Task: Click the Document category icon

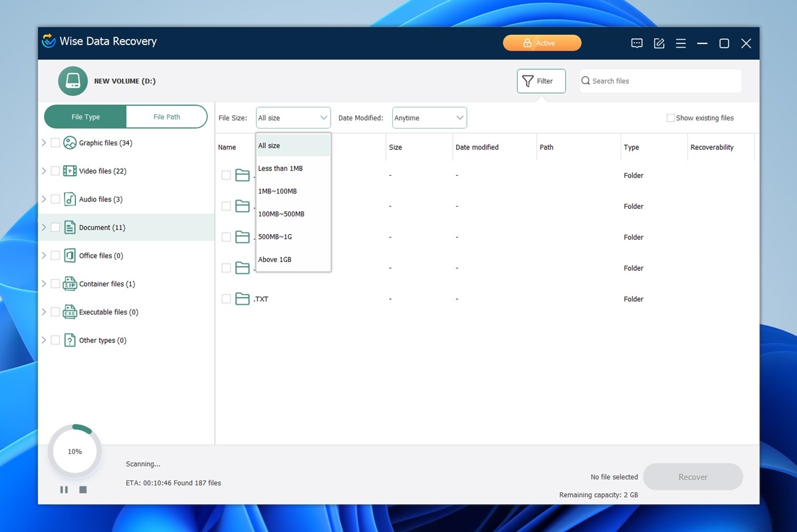Action: (x=70, y=227)
